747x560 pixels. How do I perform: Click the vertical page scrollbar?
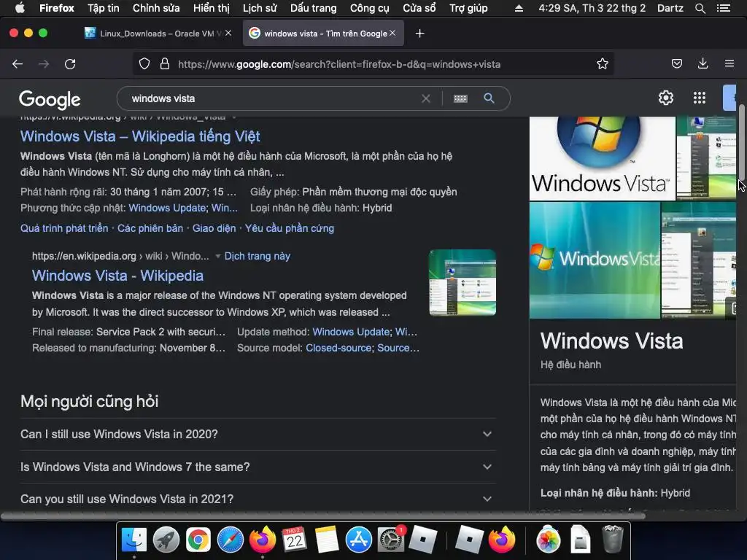coord(742,143)
